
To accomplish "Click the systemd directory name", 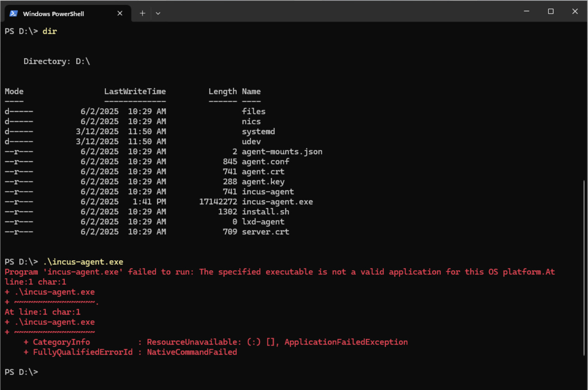I will [x=258, y=131].
